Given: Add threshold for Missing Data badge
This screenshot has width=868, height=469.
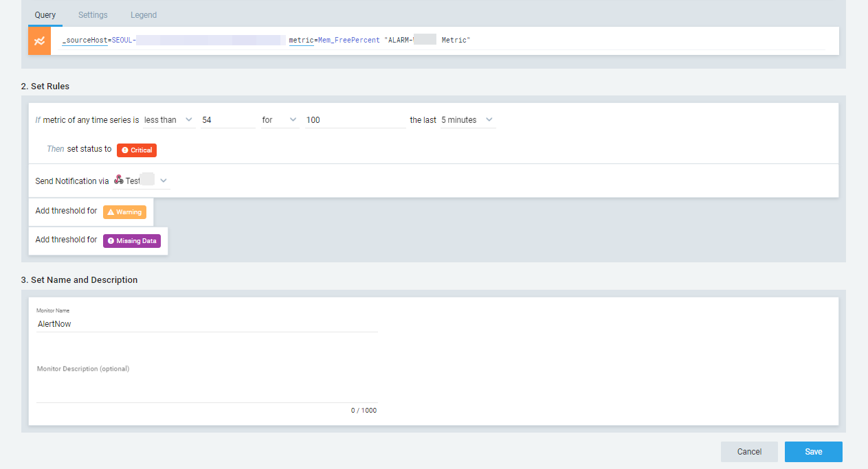Looking at the screenshot, I should pos(131,241).
